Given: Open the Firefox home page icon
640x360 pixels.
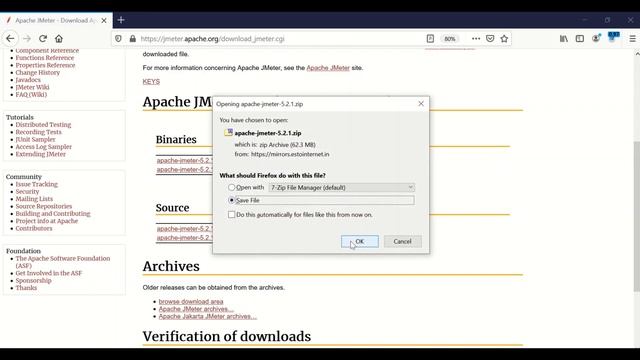Looking at the screenshot, I should point(59,39).
